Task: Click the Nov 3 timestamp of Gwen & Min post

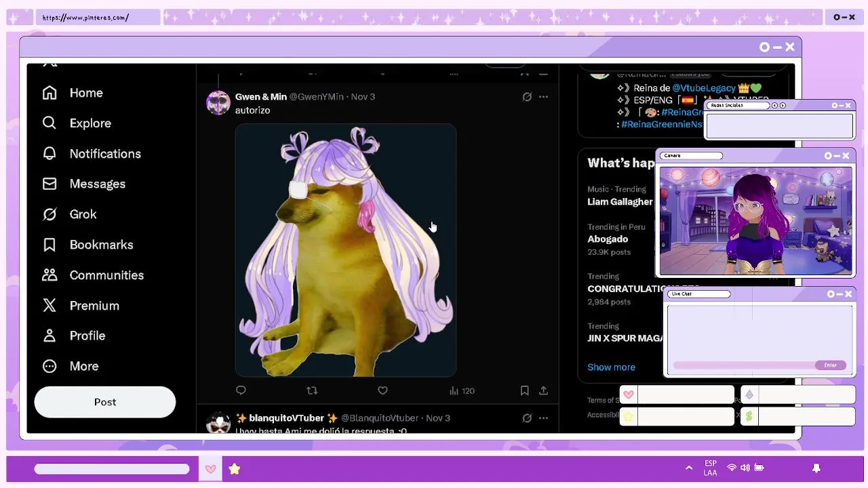Action: [x=363, y=97]
